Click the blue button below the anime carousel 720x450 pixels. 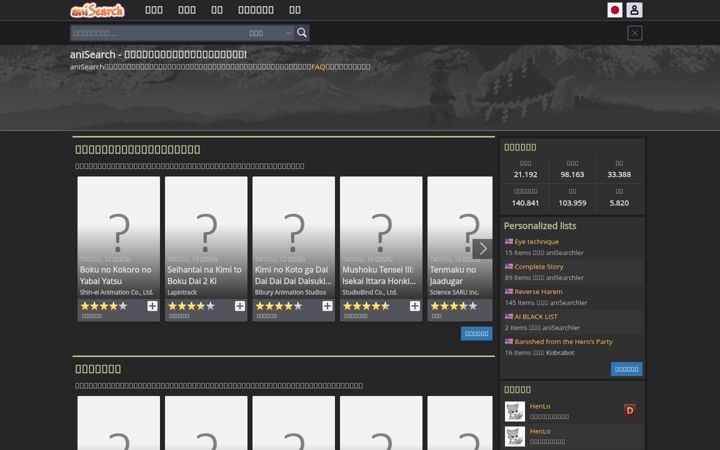[x=477, y=333]
